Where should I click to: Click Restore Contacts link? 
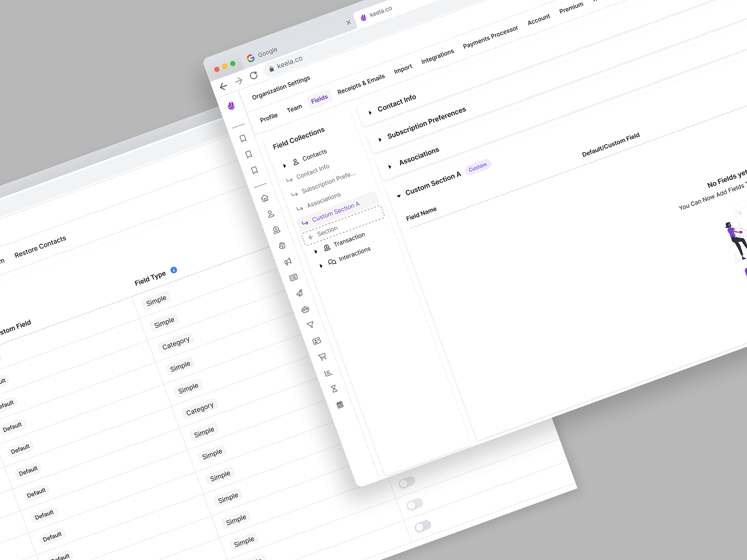[40, 247]
